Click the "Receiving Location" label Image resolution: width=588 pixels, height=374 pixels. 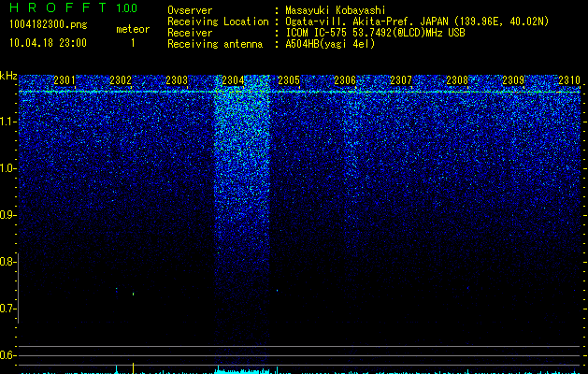218,22
